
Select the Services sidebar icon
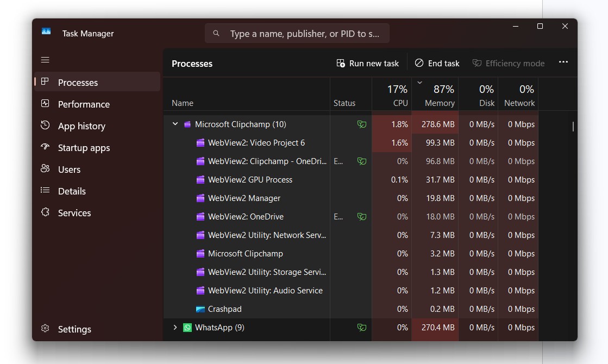pyautogui.click(x=45, y=212)
